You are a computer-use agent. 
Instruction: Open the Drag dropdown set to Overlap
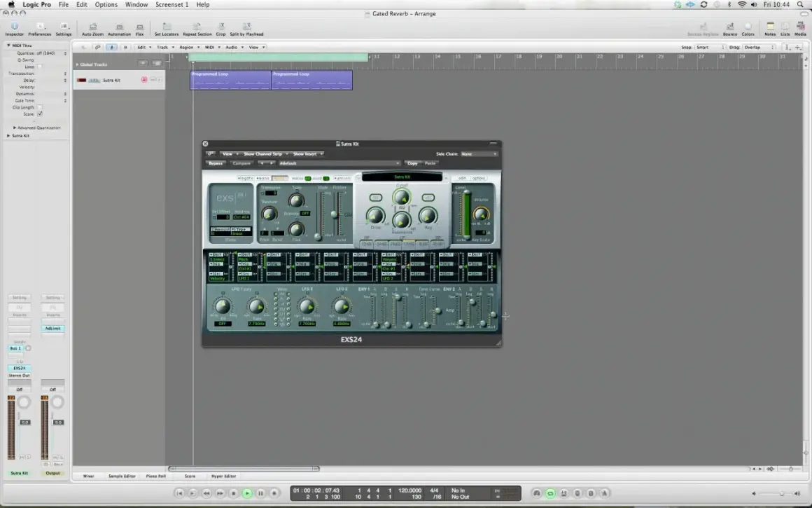click(759, 47)
